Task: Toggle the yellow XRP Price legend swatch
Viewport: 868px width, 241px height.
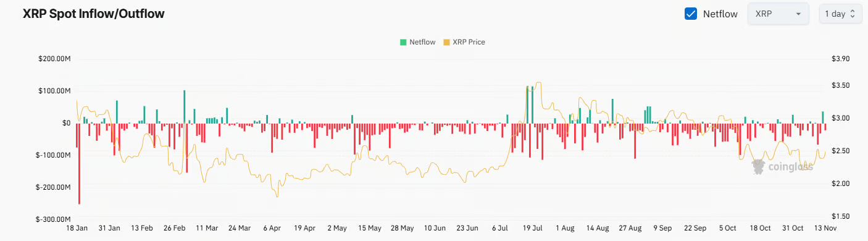Action: pos(446,42)
